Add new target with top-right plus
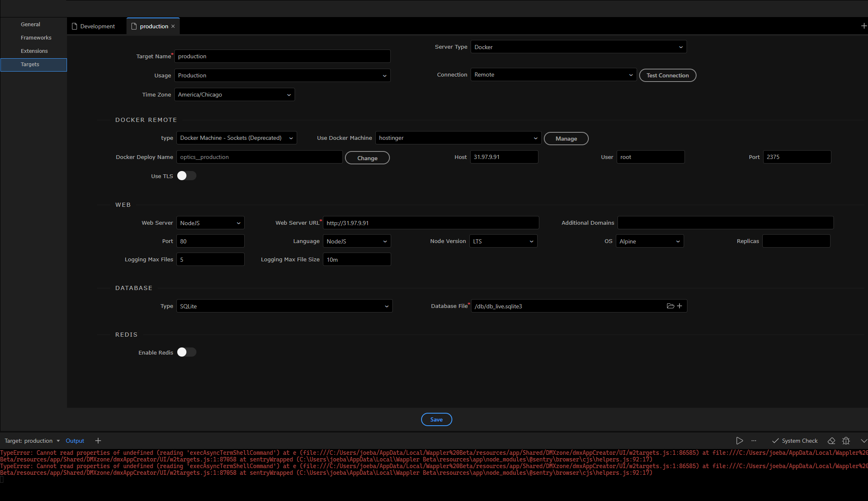The width and height of the screenshot is (868, 501). (x=864, y=26)
